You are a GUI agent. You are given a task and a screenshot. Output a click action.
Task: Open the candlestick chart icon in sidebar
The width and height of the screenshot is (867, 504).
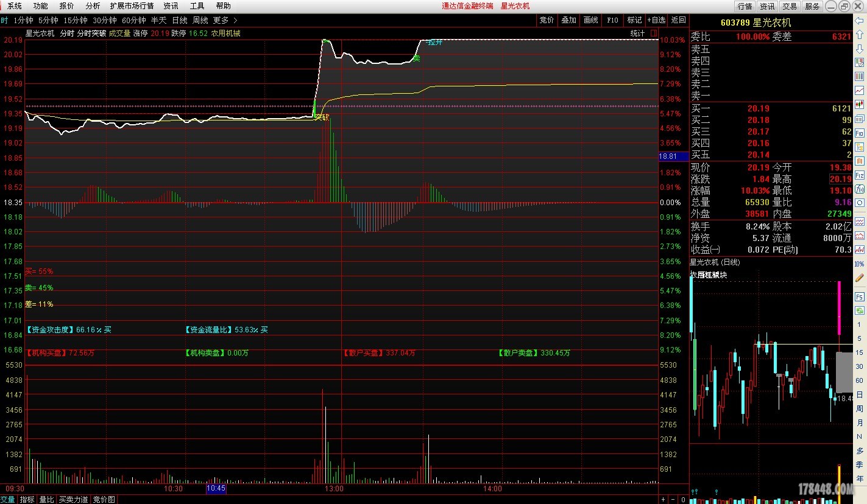(859, 104)
